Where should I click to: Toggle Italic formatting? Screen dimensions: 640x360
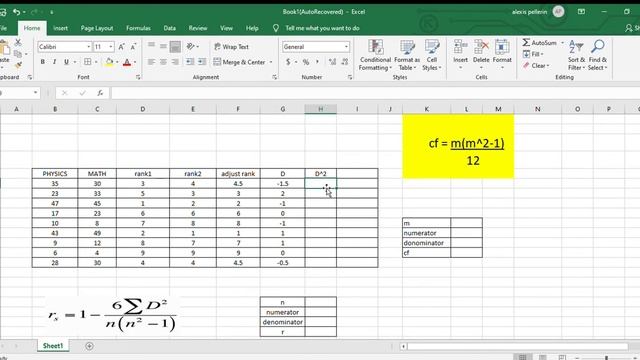pyautogui.click(x=54, y=62)
